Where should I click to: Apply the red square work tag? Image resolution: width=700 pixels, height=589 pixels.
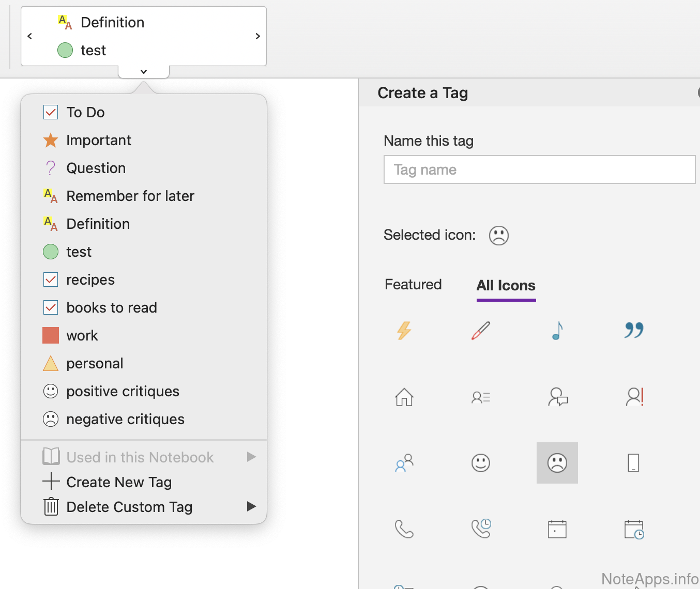[82, 336]
